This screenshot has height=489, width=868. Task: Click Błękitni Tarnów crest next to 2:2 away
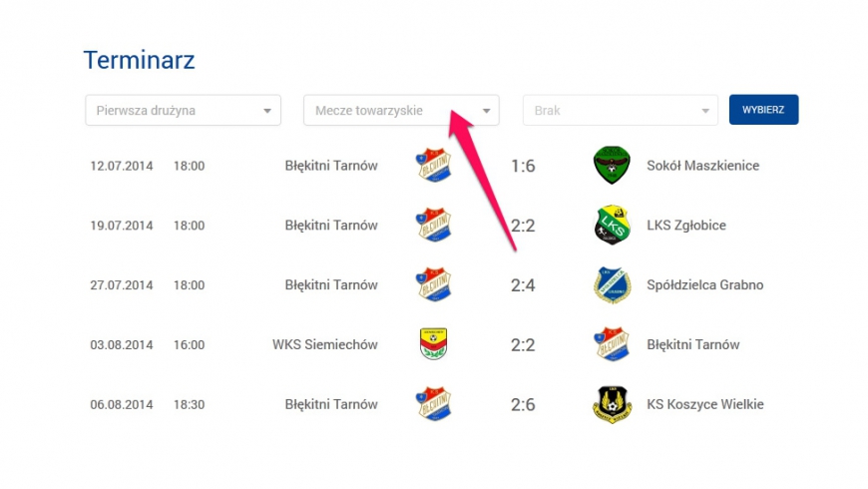pos(612,344)
